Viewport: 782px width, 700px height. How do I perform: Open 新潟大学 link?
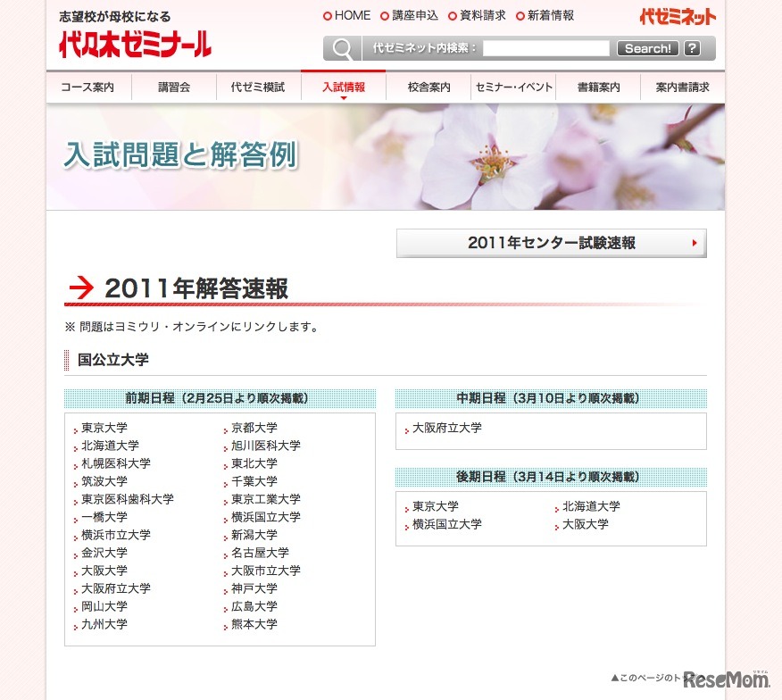pyautogui.click(x=254, y=535)
